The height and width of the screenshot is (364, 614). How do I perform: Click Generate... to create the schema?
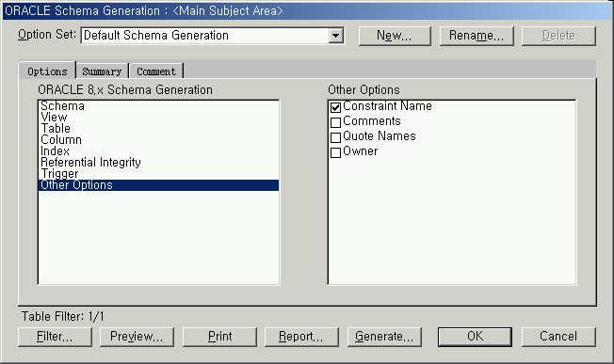[384, 337]
